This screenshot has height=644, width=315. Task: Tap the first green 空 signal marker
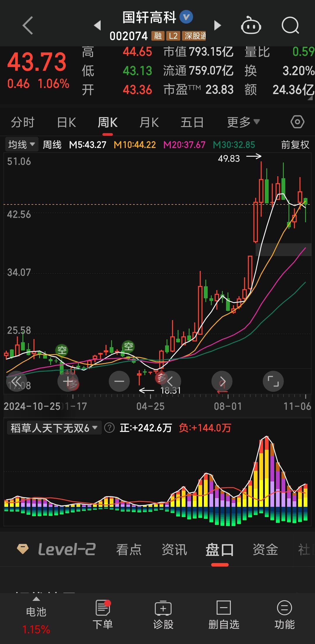point(62,350)
